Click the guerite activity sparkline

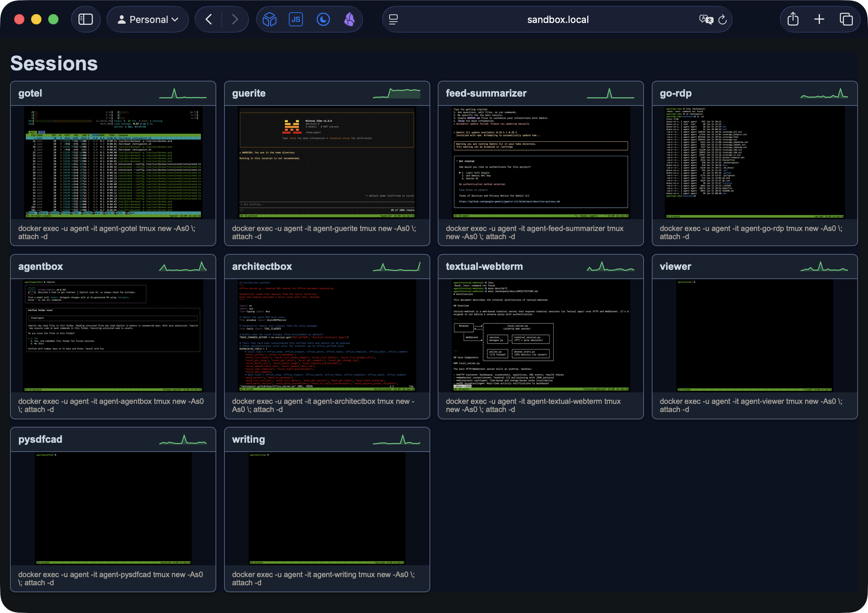point(397,93)
